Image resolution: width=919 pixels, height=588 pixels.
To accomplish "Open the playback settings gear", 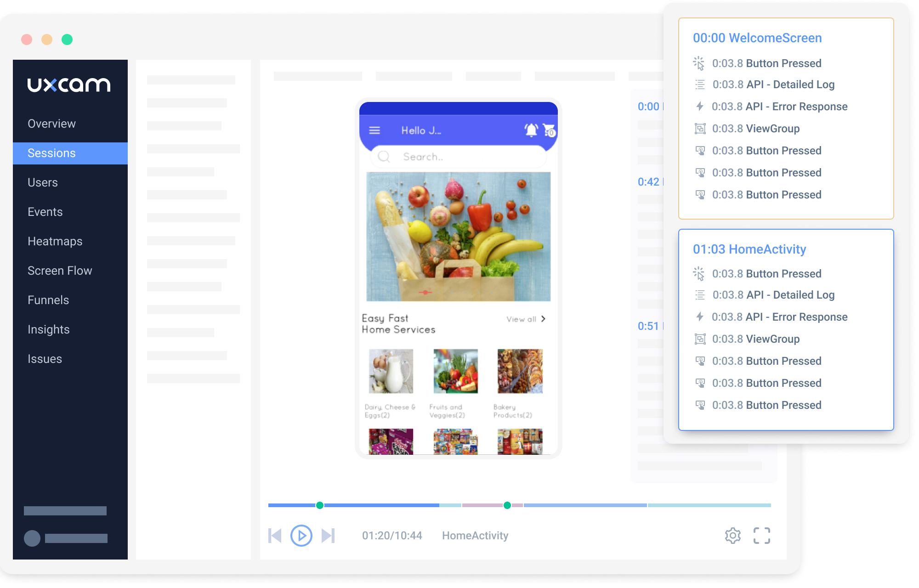I will (733, 536).
